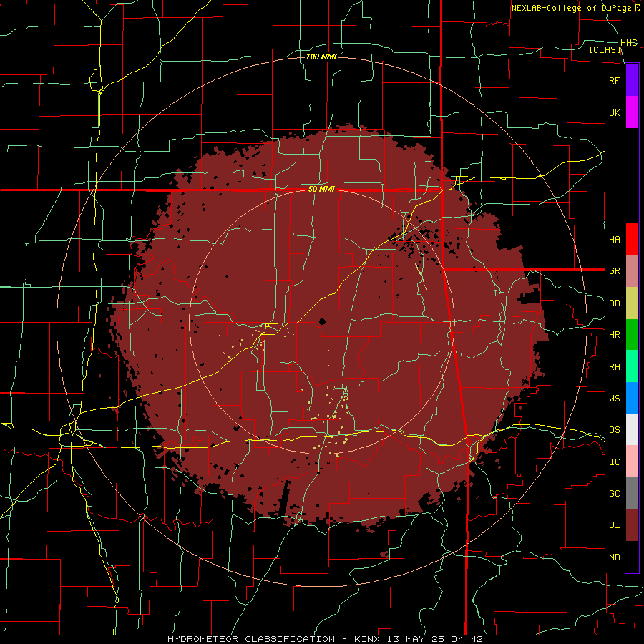
Task: Click the ND legend label
Action: 615,557
